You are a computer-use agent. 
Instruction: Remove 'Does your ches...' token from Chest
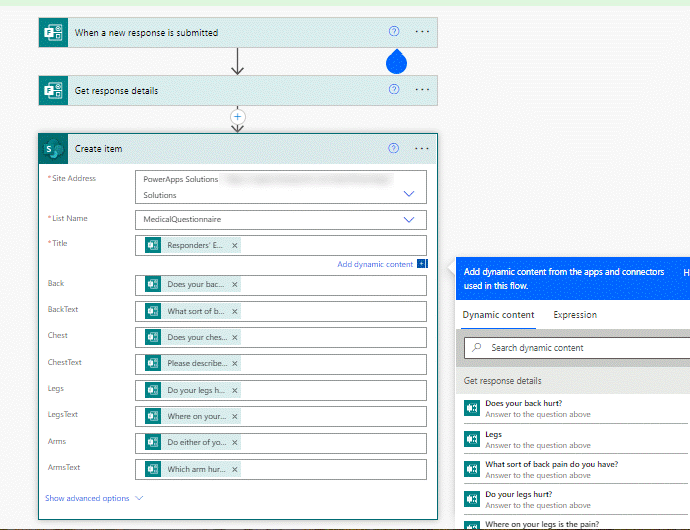click(235, 338)
